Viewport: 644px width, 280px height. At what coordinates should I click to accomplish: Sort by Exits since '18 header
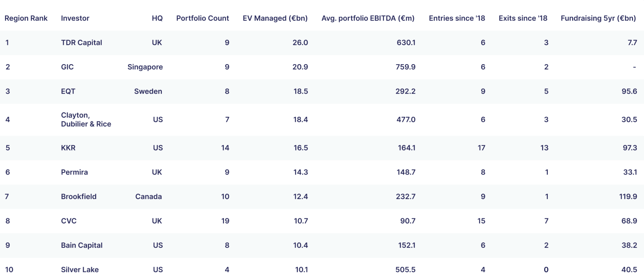pos(523,18)
